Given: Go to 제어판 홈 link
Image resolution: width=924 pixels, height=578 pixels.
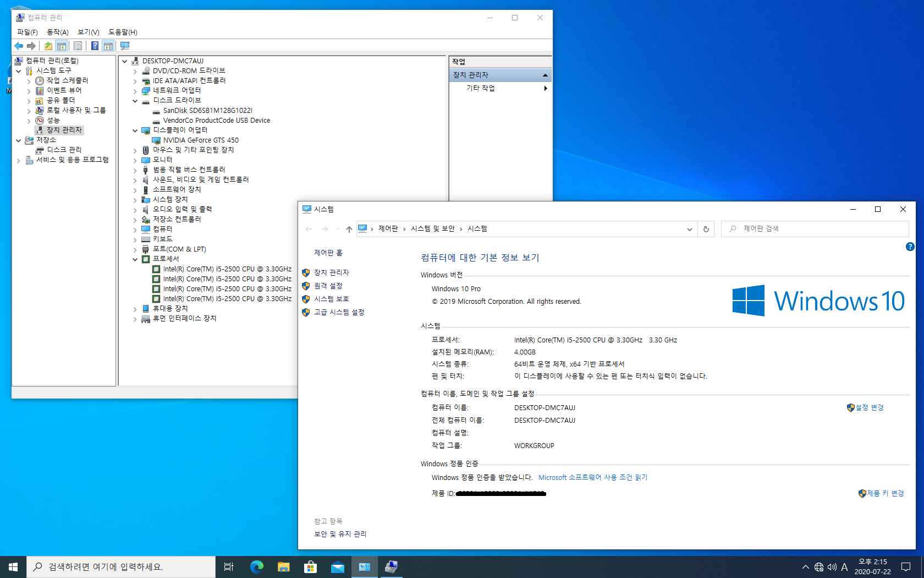Looking at the screenshot, I should click(328, 253).
